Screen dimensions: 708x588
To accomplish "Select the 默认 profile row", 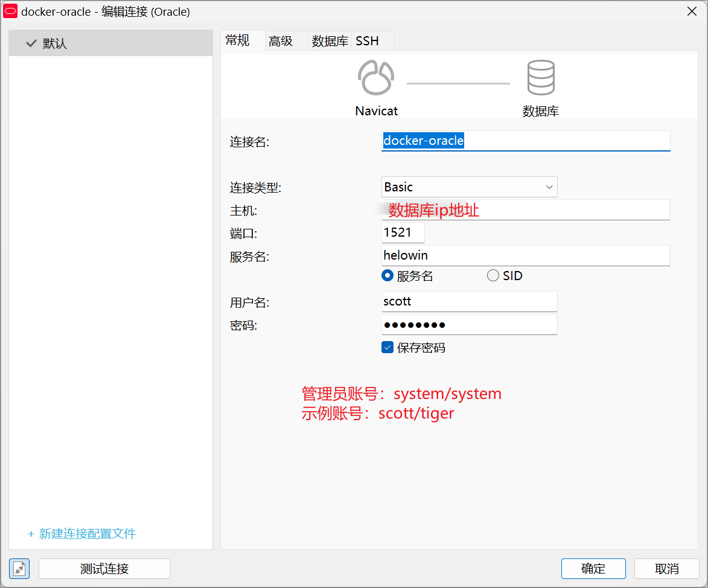I will click(x=110, y=43).
